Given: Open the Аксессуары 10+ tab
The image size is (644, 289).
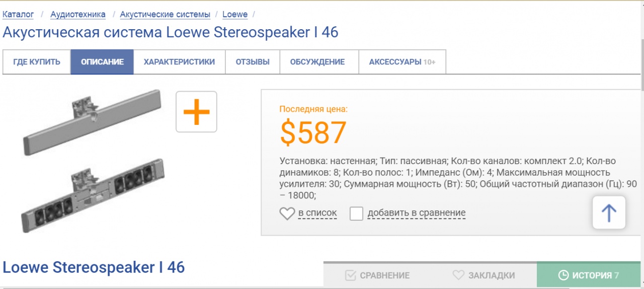Looking at the screenshot, I should 402,62.
